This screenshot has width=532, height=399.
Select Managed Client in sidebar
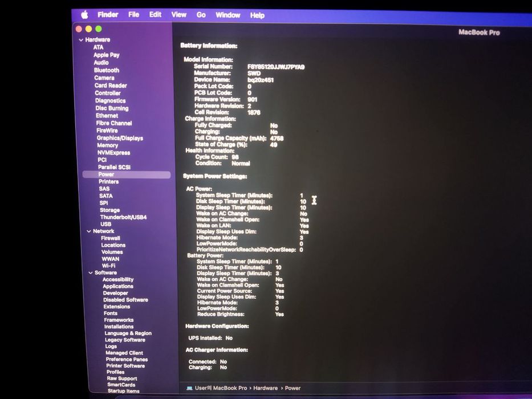124,353
